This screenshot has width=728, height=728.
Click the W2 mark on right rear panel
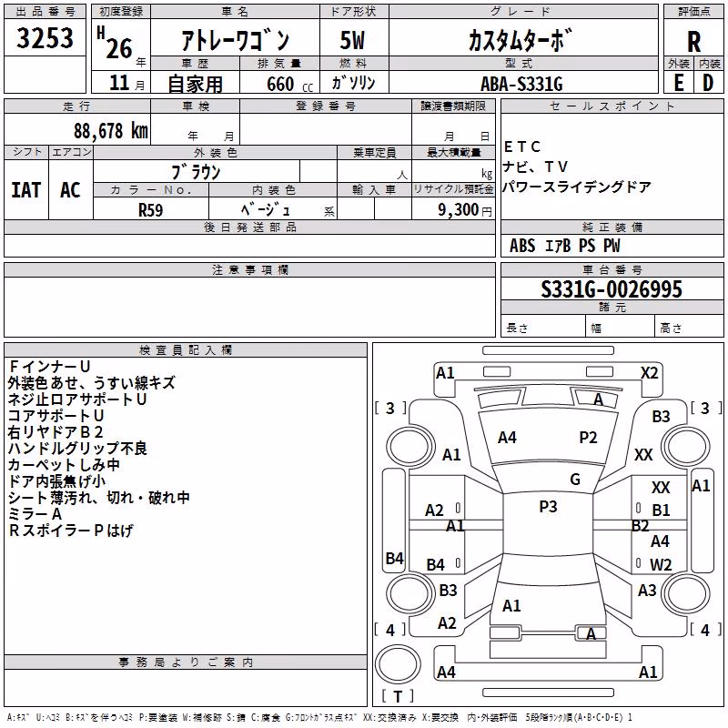pos(661,564)
